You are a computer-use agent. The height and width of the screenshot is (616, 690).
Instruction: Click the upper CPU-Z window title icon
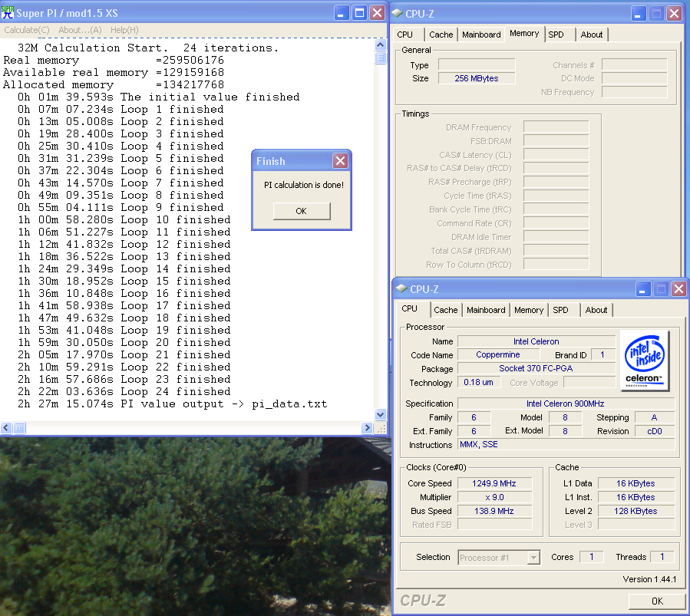pos(398,13)
